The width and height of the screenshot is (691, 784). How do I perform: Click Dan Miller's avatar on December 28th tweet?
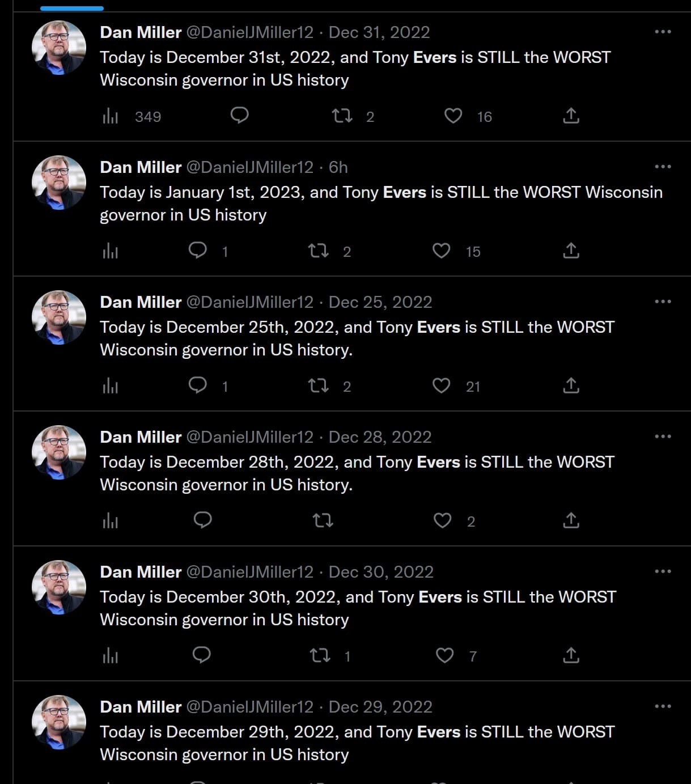coord(59,452)
